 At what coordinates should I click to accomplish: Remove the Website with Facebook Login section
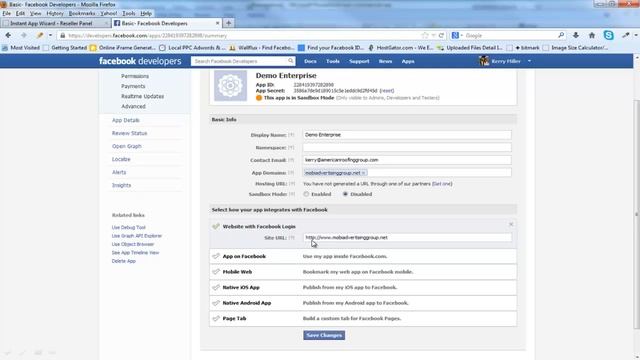pos(511,224)
